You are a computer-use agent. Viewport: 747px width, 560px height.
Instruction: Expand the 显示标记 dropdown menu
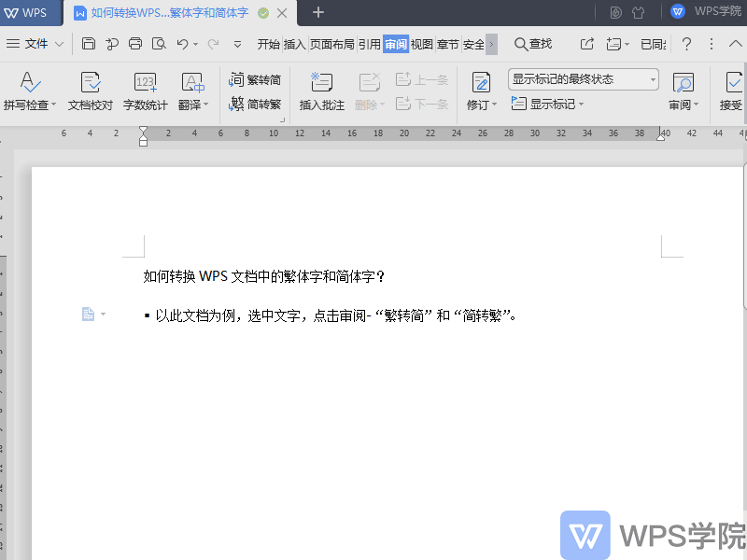coord(547,104)
